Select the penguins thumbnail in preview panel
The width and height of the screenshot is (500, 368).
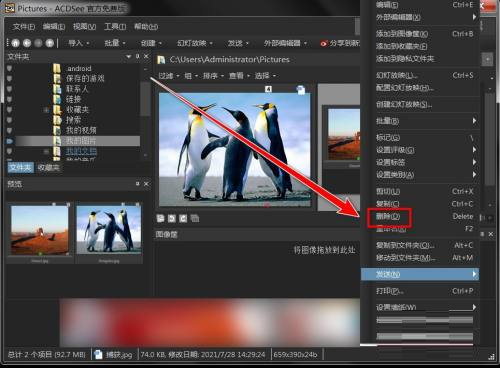[109, 230]
